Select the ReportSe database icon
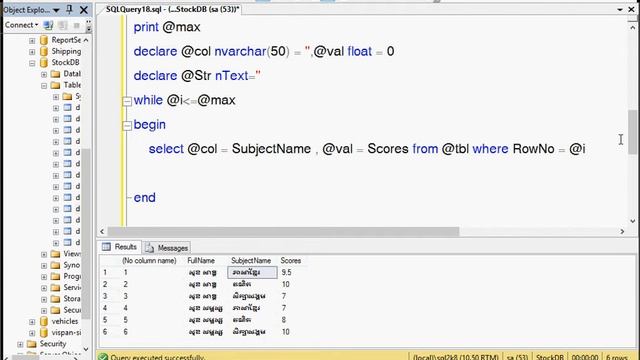640x360 pixels. point(44,40)
